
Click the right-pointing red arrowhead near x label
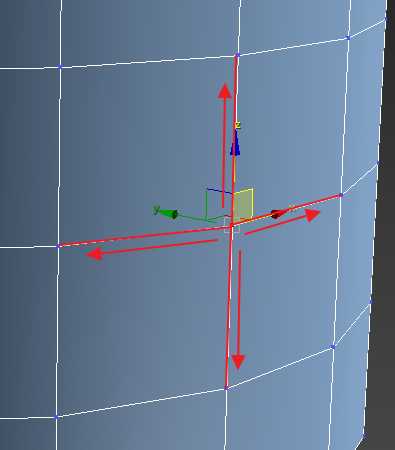click(x=313, y=215)
